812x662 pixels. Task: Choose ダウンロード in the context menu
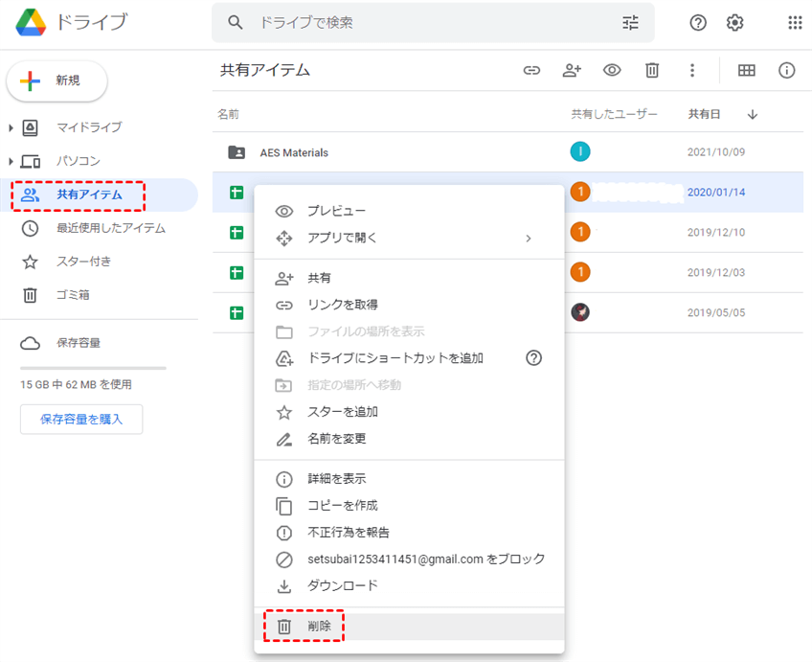click(x=342, y=585)
